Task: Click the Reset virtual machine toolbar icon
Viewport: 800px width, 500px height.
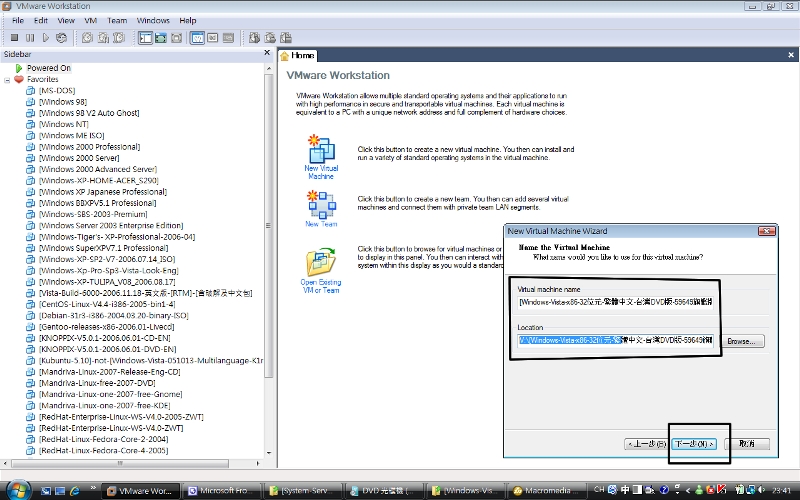Action: (61, 38)
